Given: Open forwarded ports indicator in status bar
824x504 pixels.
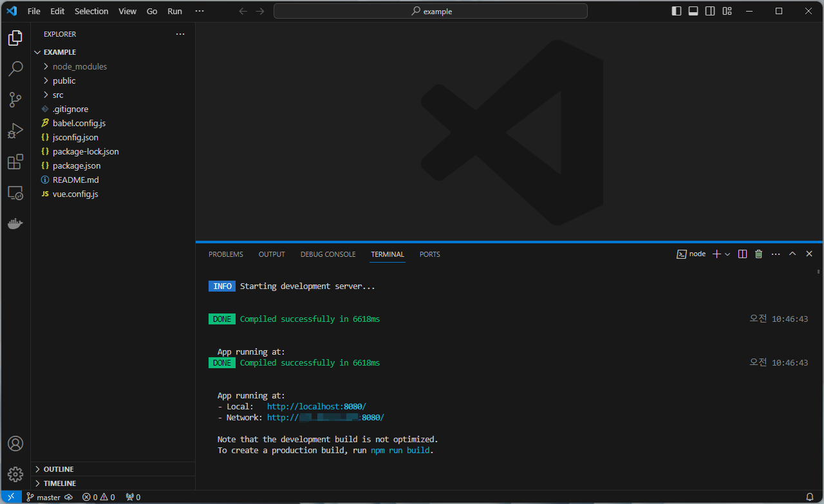Looking at the screenshot, I should 133,497.
